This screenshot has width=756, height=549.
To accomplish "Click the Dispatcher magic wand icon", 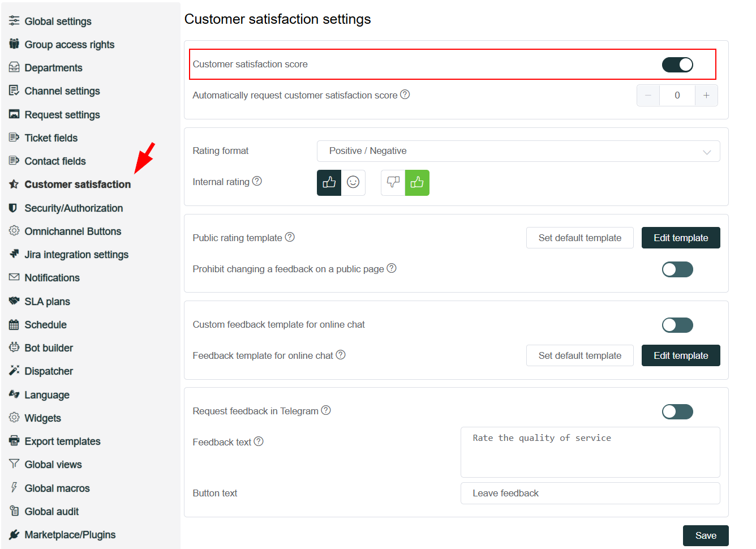I will 14,371.
